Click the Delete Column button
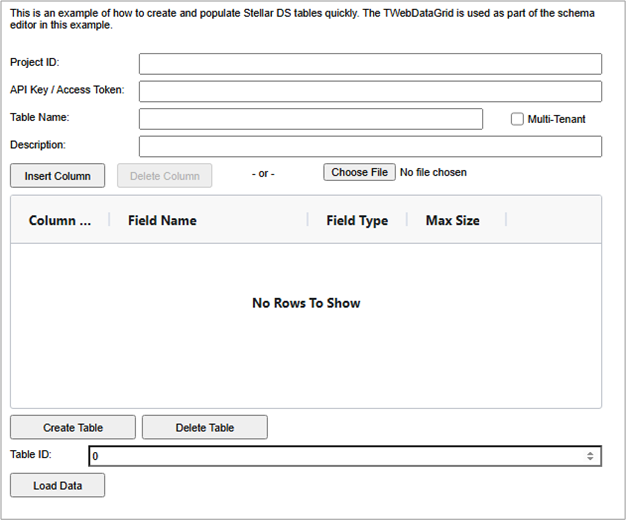Viewport: 626px width, 520px height. (x=164, y=176)
